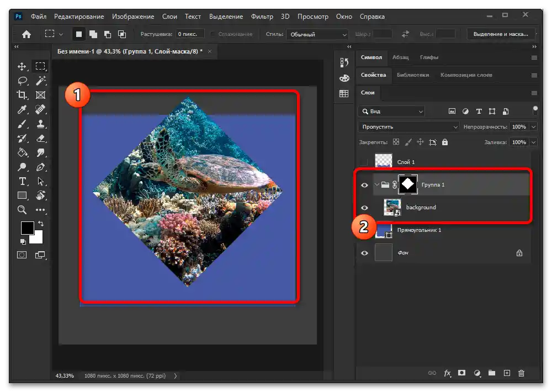Select the Rectangle shape tool
552x392 pixels.
pos(22,195)
